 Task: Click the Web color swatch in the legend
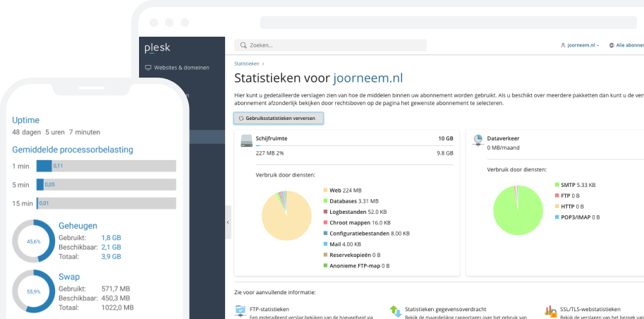pos(325,191)
